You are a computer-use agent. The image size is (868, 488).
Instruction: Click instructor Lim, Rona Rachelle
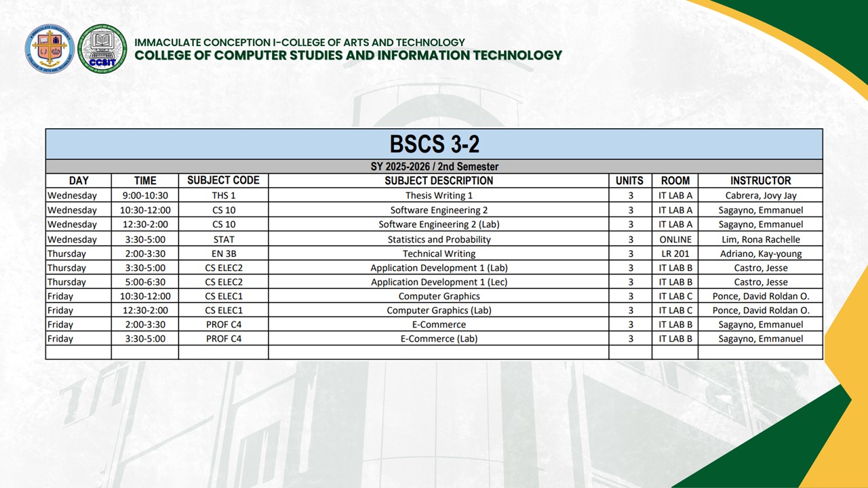click(x=760, y=239)
